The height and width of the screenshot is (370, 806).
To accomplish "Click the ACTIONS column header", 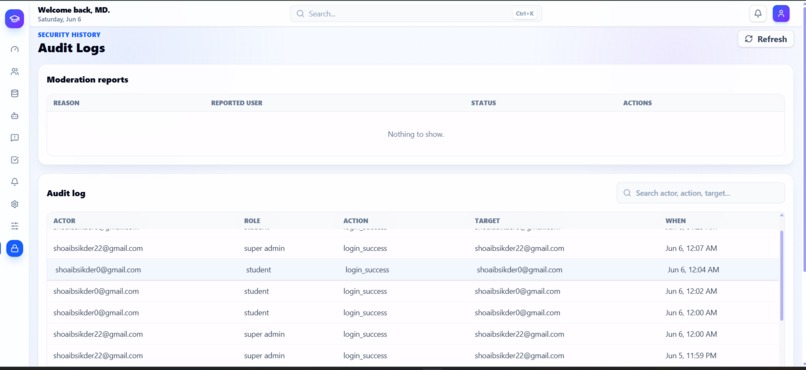I will 637,103.
